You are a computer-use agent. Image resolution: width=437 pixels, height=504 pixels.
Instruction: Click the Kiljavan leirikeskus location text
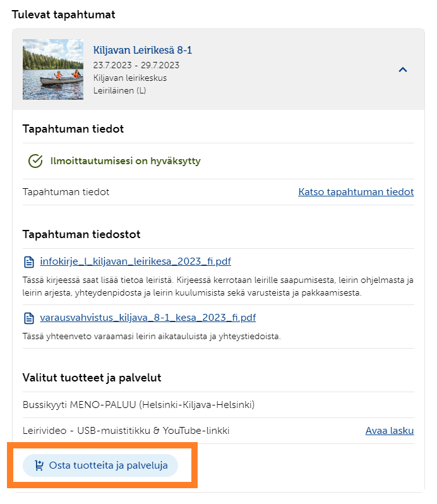pos(130,78)
